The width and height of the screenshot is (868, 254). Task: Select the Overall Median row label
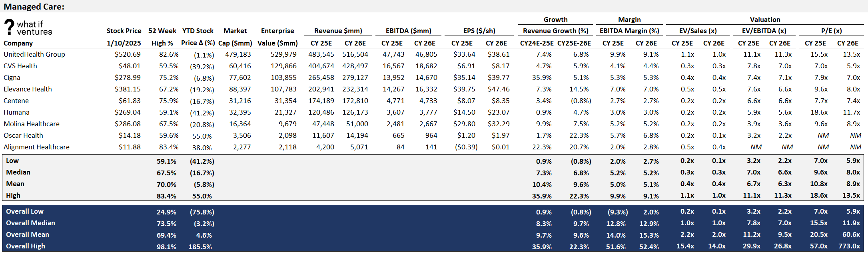(x=30, y=223)
